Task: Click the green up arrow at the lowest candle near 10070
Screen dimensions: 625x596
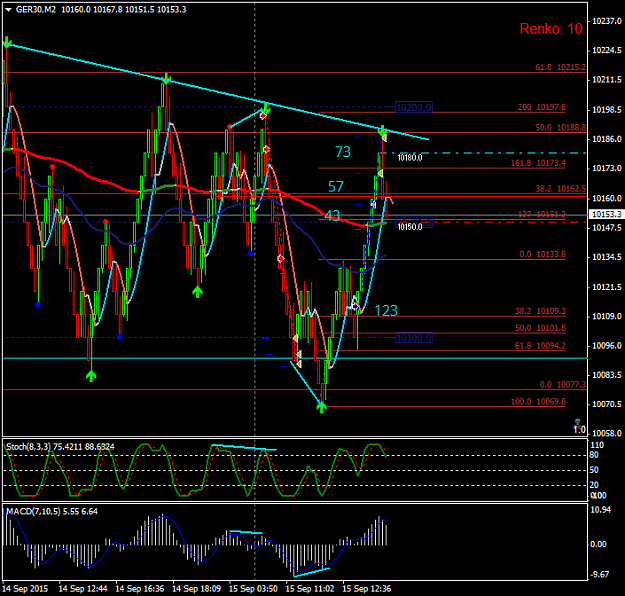Action: (321, 407)
